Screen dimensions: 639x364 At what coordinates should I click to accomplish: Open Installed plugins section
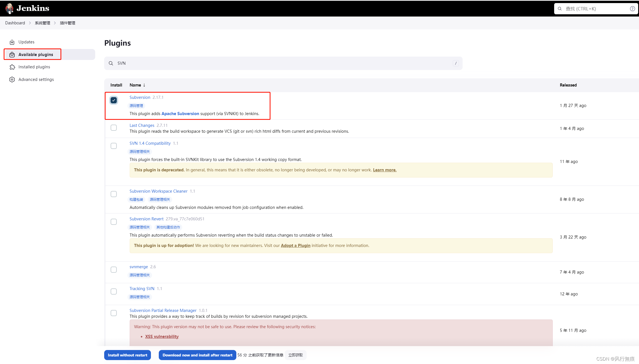click(x=34, y=67)
